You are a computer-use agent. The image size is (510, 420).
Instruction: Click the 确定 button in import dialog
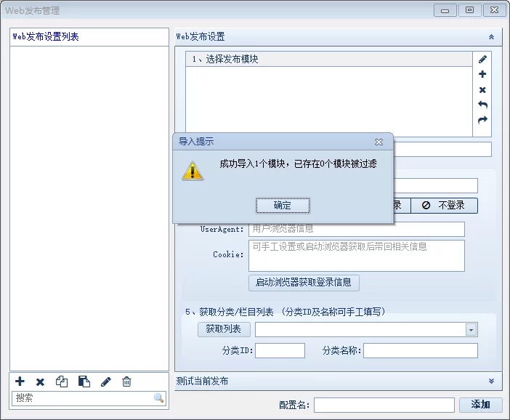(x=283, y=206)
